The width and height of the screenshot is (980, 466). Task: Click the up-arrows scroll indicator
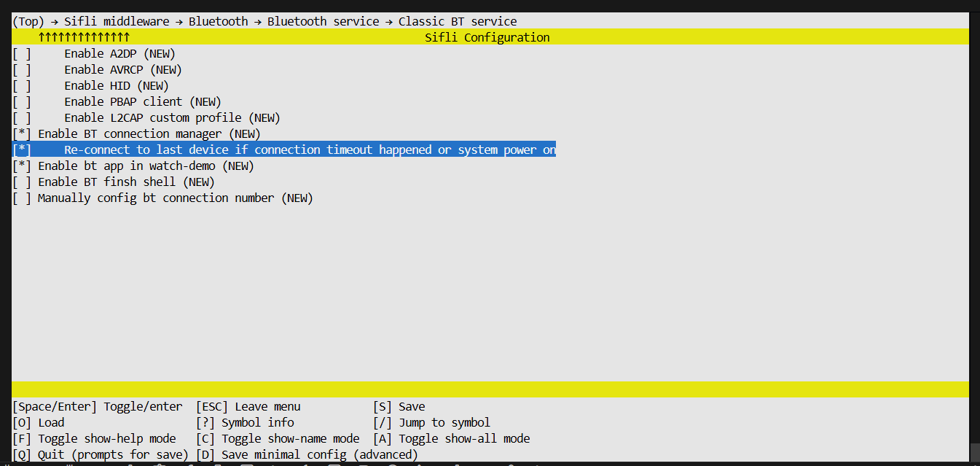click(84, 37)
